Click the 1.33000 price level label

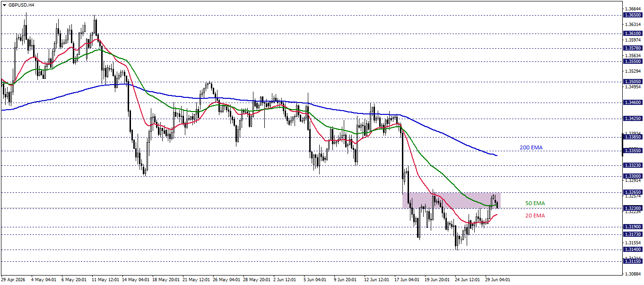(633, 176)
